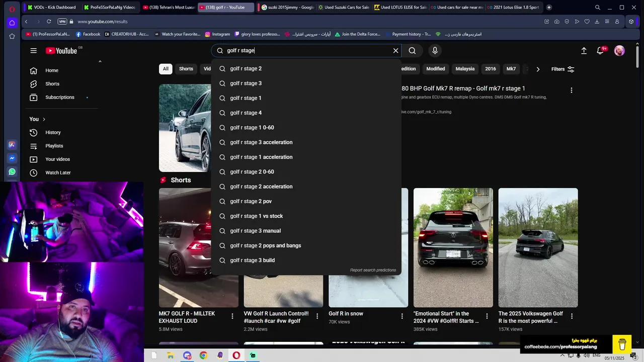Open Opera from the taskbar

tap(236, 355)
